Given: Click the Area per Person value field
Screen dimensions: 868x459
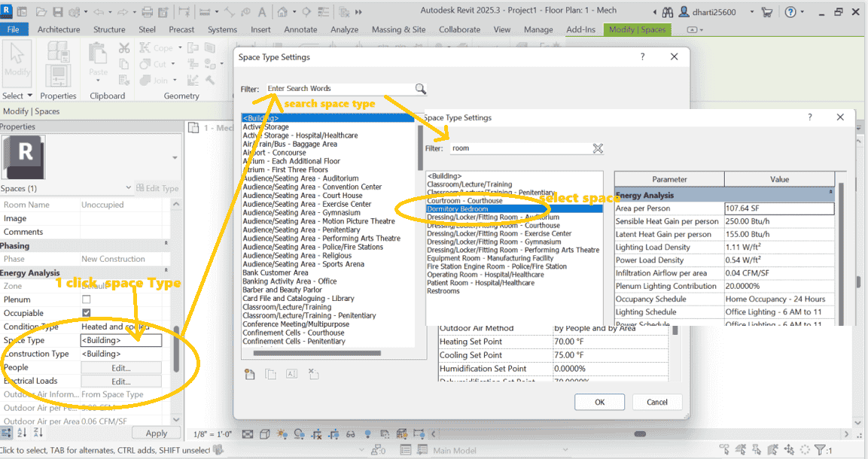Looking at the screenshot, I should coord(779,208).
